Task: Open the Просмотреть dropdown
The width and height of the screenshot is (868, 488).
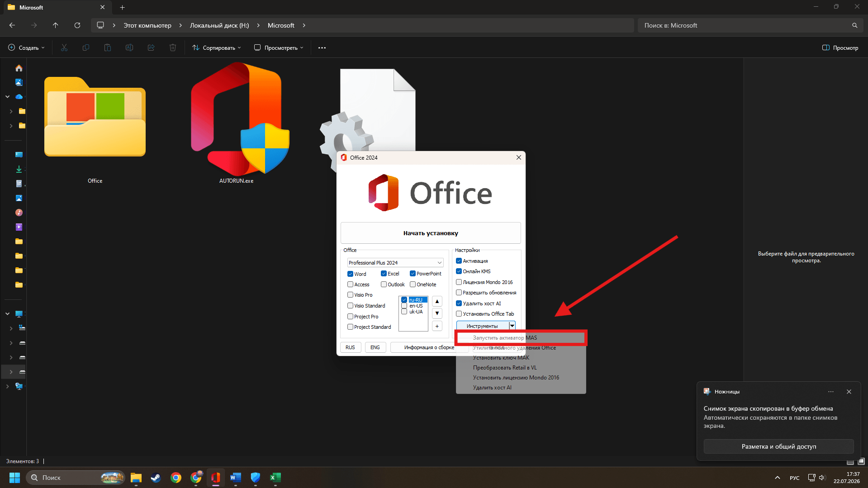Action: pos(279,47)
